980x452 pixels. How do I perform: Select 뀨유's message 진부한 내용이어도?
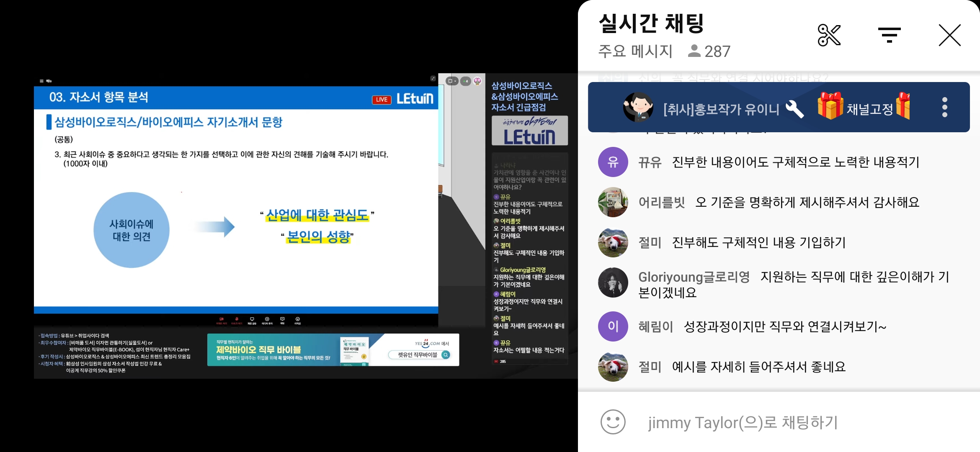pyautogui.click(x=796, y=162)
